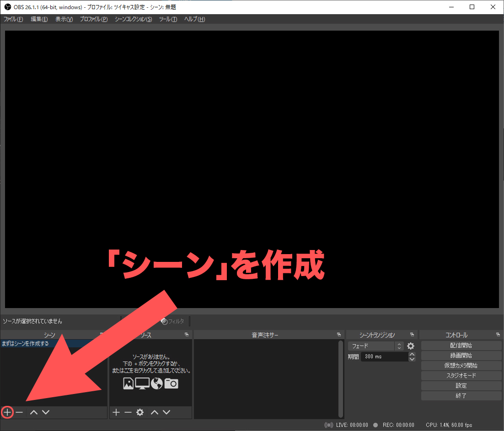Undock the ソース panel via its popout icon
504x431 pixels.
pos(187,335)
